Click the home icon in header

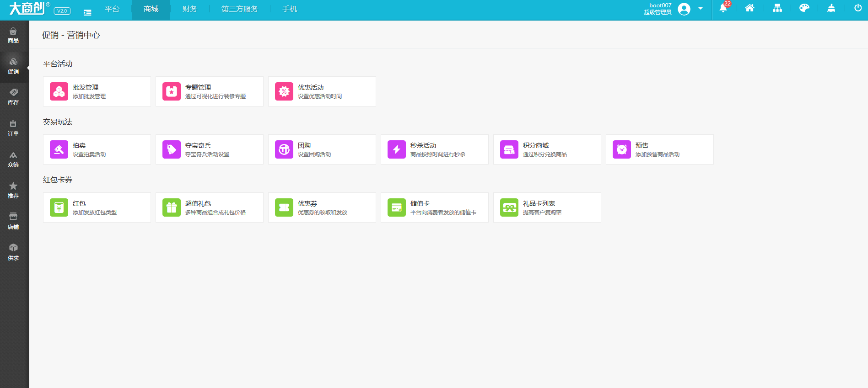tap(749, 8)
